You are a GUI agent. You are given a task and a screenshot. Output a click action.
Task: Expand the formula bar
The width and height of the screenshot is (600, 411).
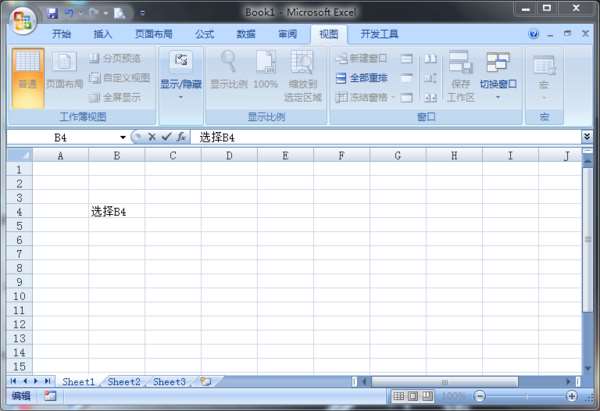tap(587, 137)
